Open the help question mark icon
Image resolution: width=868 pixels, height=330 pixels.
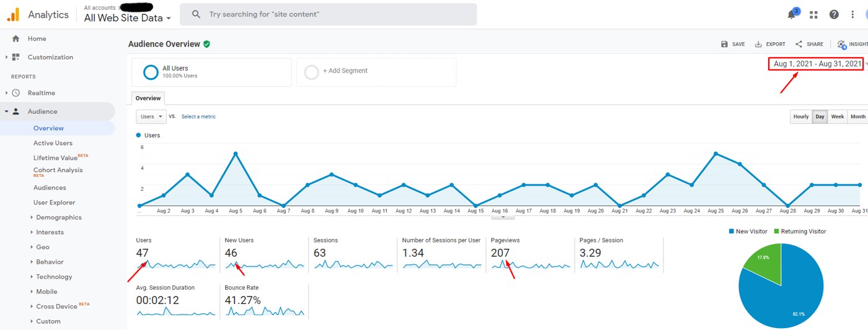(x=834, y=14)
